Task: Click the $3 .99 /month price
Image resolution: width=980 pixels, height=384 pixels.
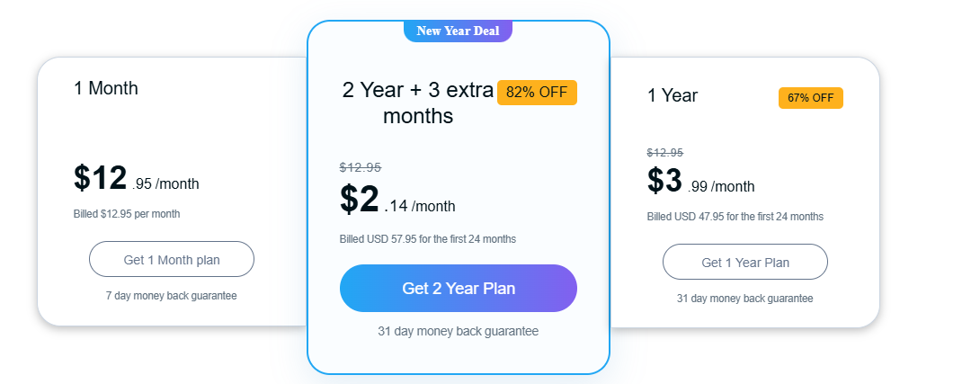Action: point(700,181)
